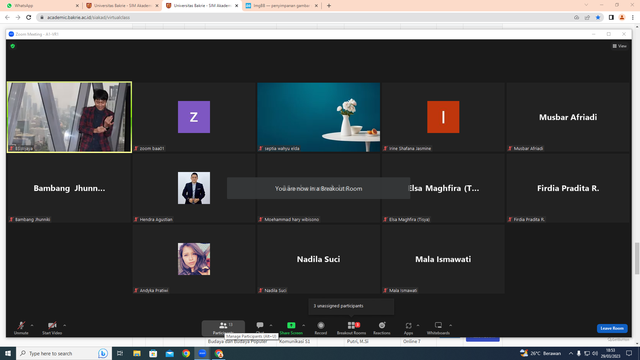Open Whiteboards icon
Viewport: 640px width, 360px height.
click(438, 325)
